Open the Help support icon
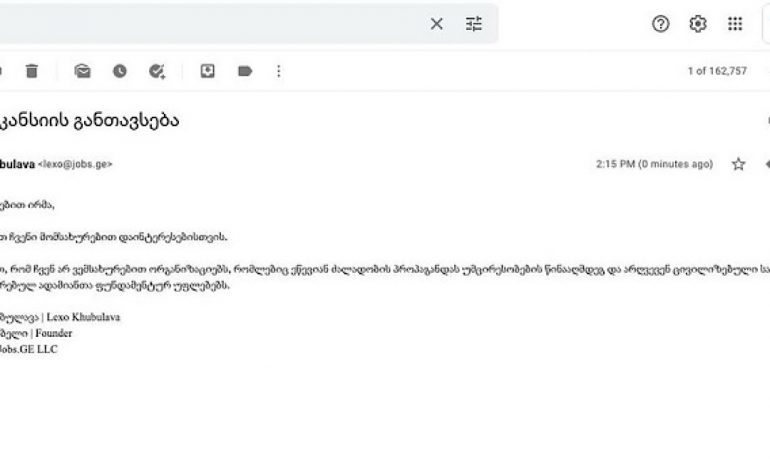Image resolution: width=770 pixels, height=463 pixels. pyautogui.click(x=660, y=24)
